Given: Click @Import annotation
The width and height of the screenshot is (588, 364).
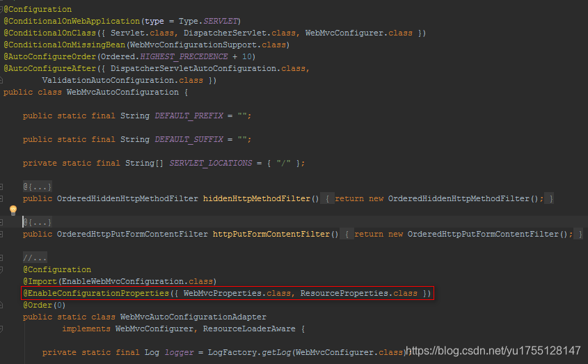Looking at the screenshot, I should point(40,281).
